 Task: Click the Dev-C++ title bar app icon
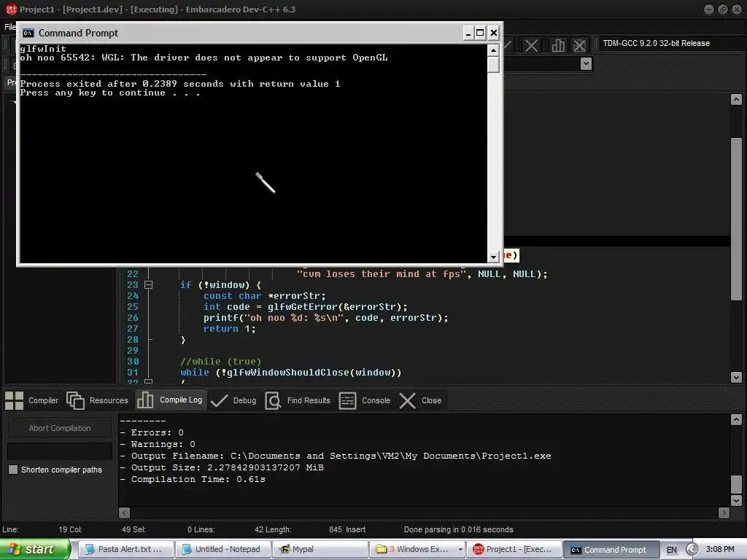(10, 9)
